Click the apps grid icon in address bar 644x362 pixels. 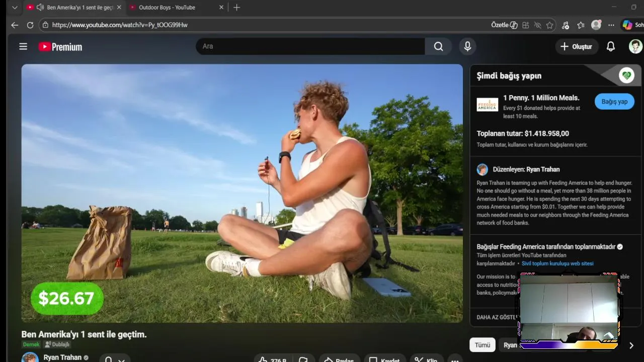(526, 25)
